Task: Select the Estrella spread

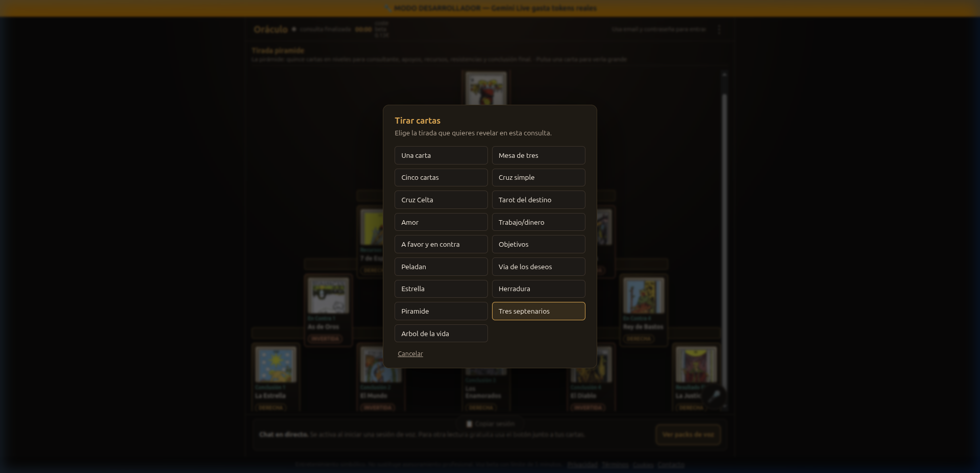Action: (x=441, y=289)
